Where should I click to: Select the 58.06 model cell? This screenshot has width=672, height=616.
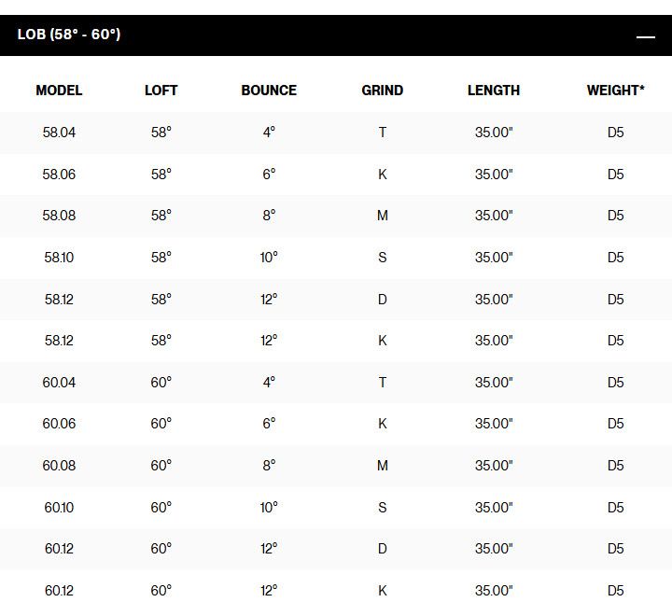59,175
